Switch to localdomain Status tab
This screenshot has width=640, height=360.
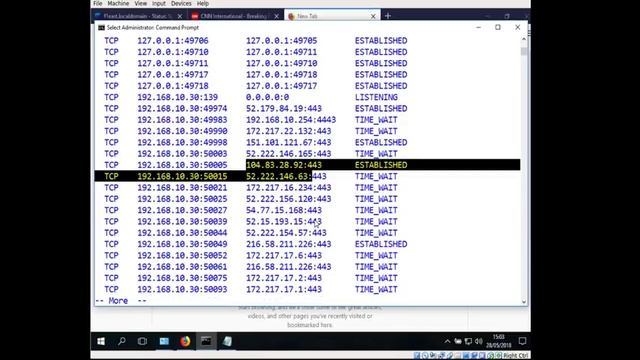137,16
